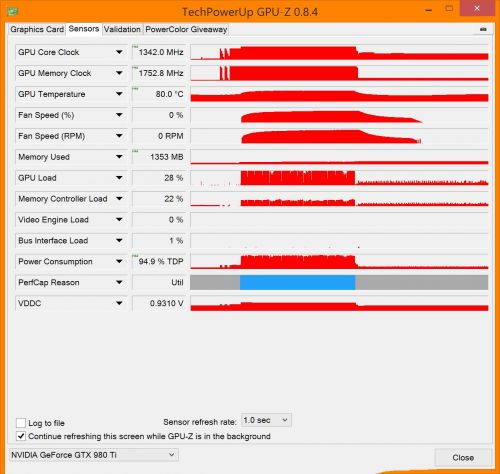500x474 pixels.
Task: Expand the GPU Load dropdown arrow
Action: 119,178
